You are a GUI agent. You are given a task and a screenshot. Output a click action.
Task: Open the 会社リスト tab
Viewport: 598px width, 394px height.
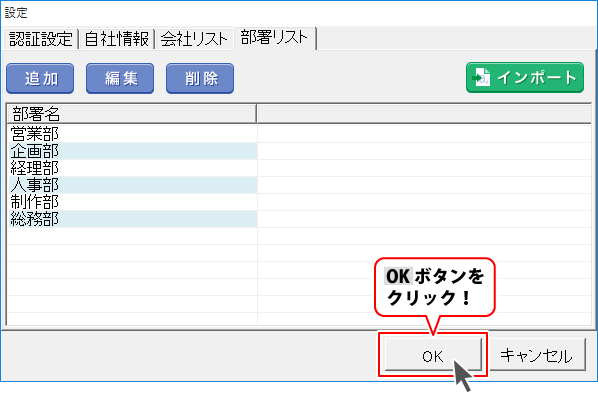click(194, 39)
